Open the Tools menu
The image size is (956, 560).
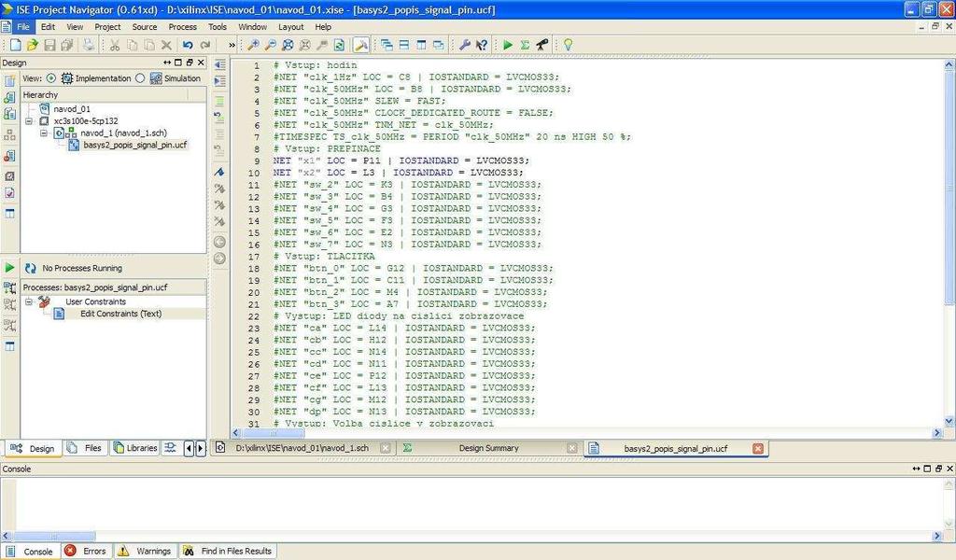click(217, 27)
